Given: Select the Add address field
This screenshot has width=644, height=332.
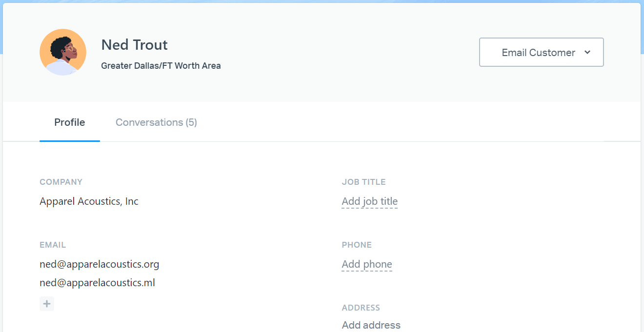Looking at the screenshot, I should click(371, 325).
